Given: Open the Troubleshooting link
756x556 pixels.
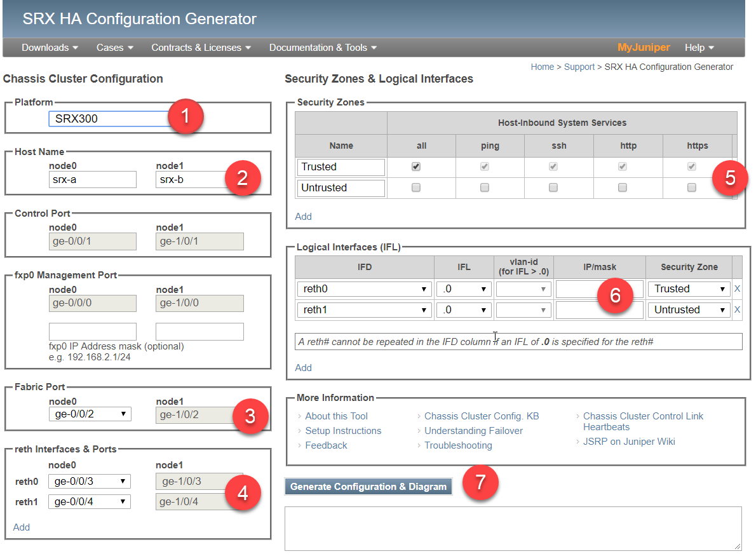Looking at the screenshot, I should tap(458, 445).
